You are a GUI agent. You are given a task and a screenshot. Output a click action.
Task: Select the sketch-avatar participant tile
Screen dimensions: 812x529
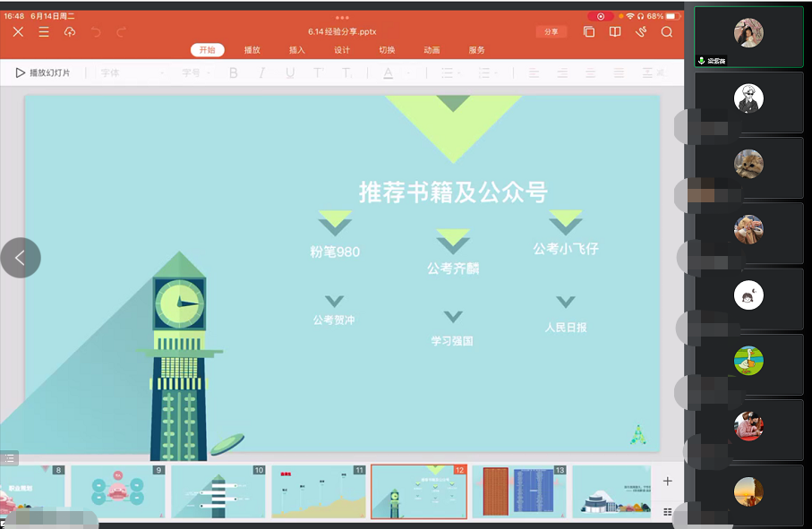pyautogui.click(x=748, y=102)
